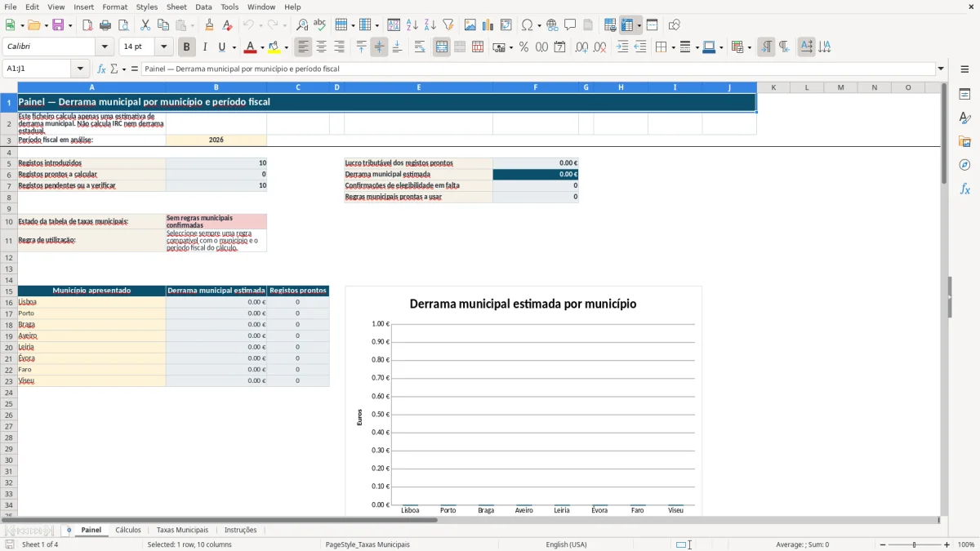The width and height of the screenshot is (980, 551).
Task: Click the Print toolbar icon
Action: click(105, 25)
